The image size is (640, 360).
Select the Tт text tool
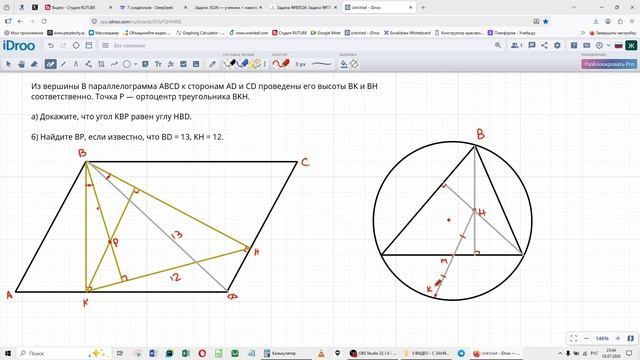[158, 64]
